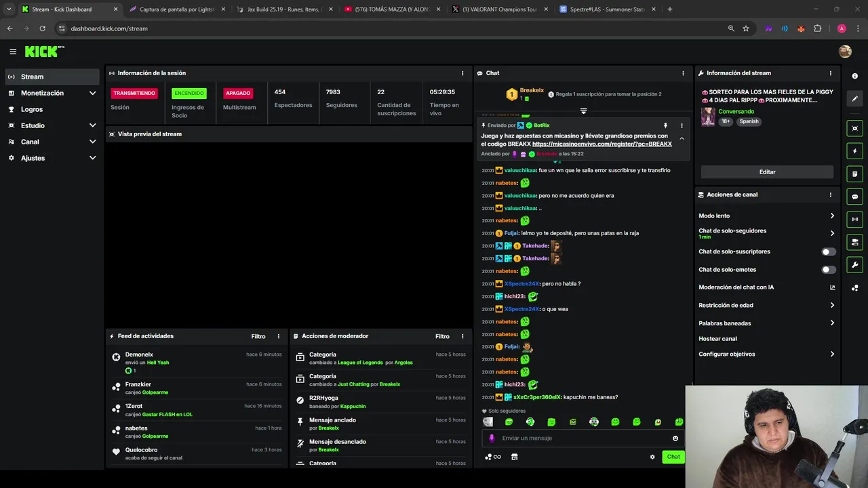Open Chat de solo-seguidores settings arrow
Screen dimensions: 868x488
832,233
